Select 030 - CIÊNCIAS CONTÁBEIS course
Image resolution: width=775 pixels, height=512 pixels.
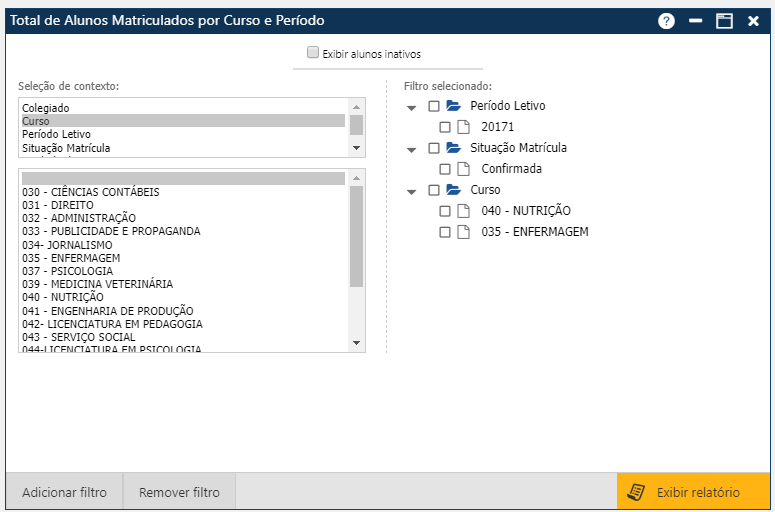tap(183, 192)
